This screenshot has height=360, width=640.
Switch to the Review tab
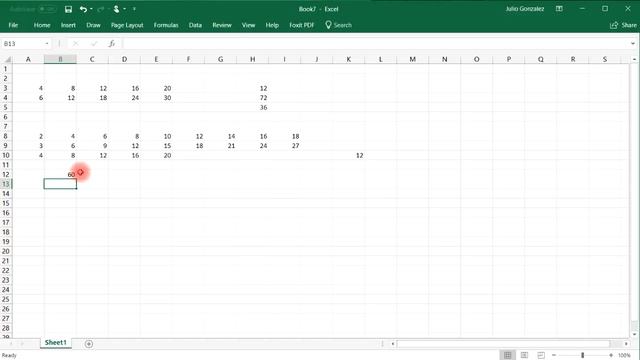tap(222, 25)
